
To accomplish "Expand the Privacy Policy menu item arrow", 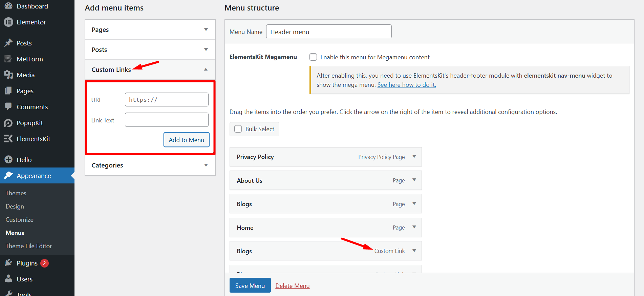I will 414,157.
